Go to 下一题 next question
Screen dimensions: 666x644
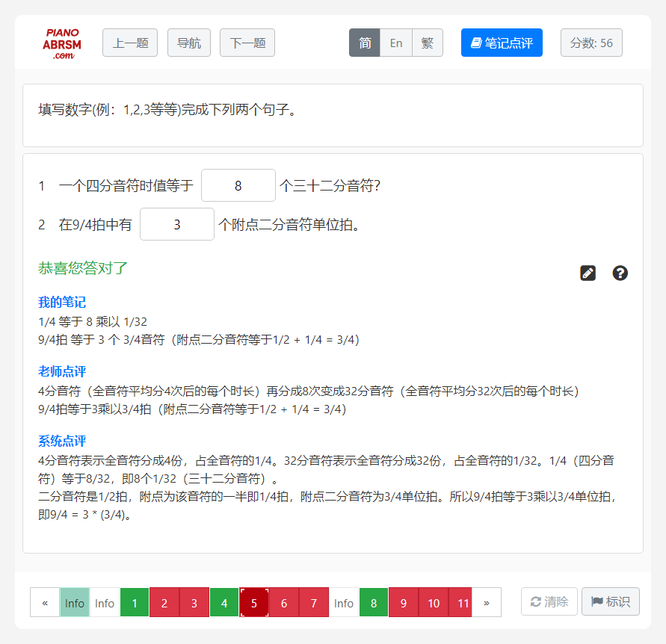click(x=247, y=43)
